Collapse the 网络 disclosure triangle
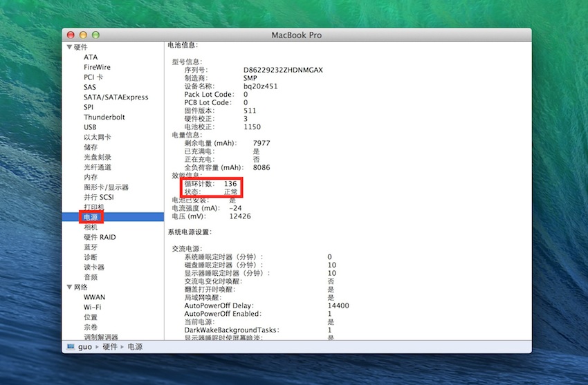The image size is (588, 385). click(x=69, y=288)
